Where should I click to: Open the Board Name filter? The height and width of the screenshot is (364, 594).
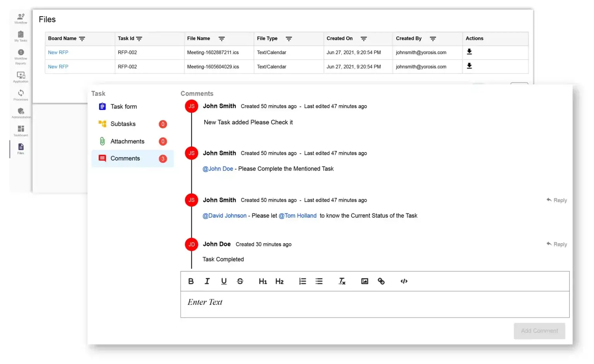[x=82, y=38]
